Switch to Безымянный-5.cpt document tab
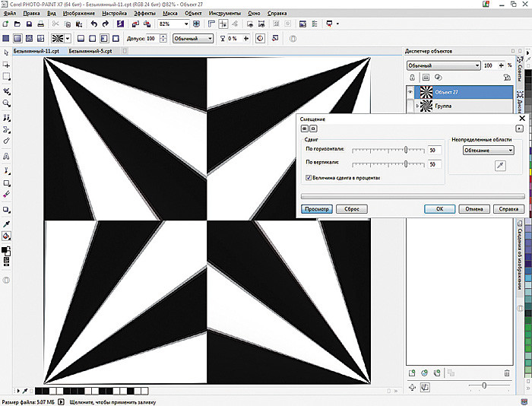The width and height of the screenshot is (532, 406). tap(90, 51)
